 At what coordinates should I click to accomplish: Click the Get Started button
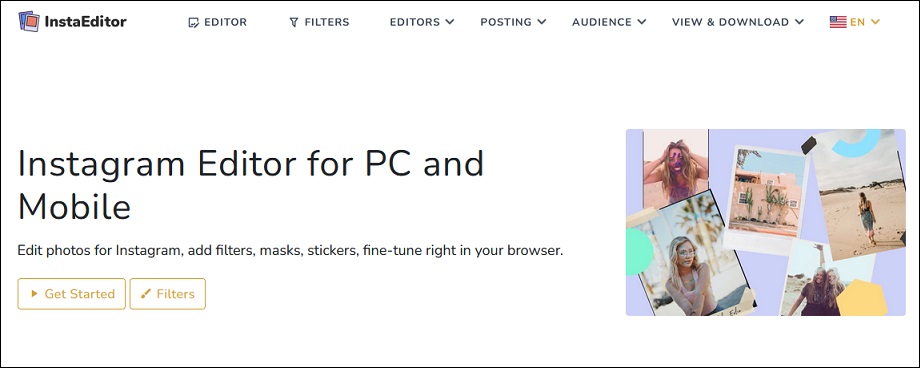pyautogui.click(x=72, y=293)
